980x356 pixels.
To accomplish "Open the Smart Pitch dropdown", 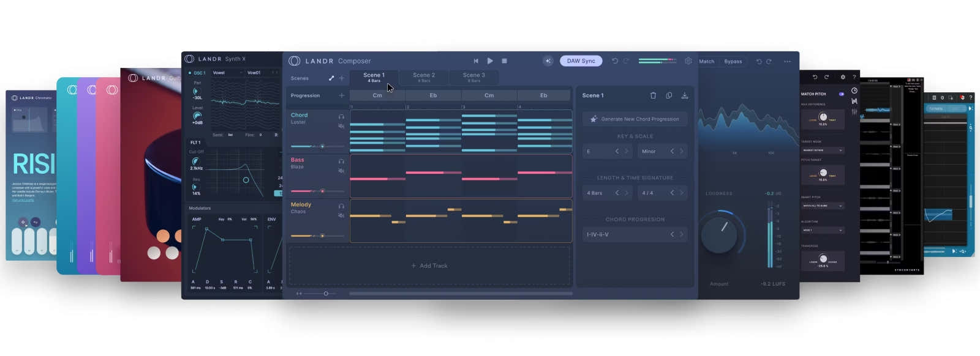I will click(823, 206).
